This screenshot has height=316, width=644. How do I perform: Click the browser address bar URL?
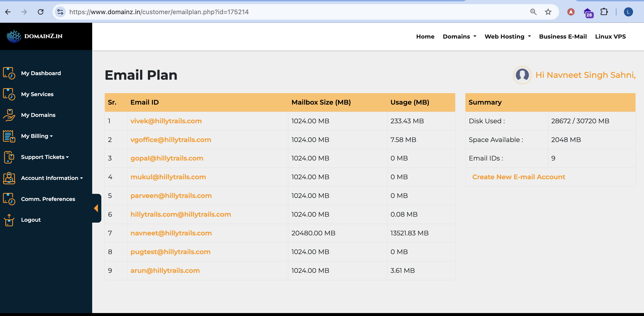click(x=159, y=12)
